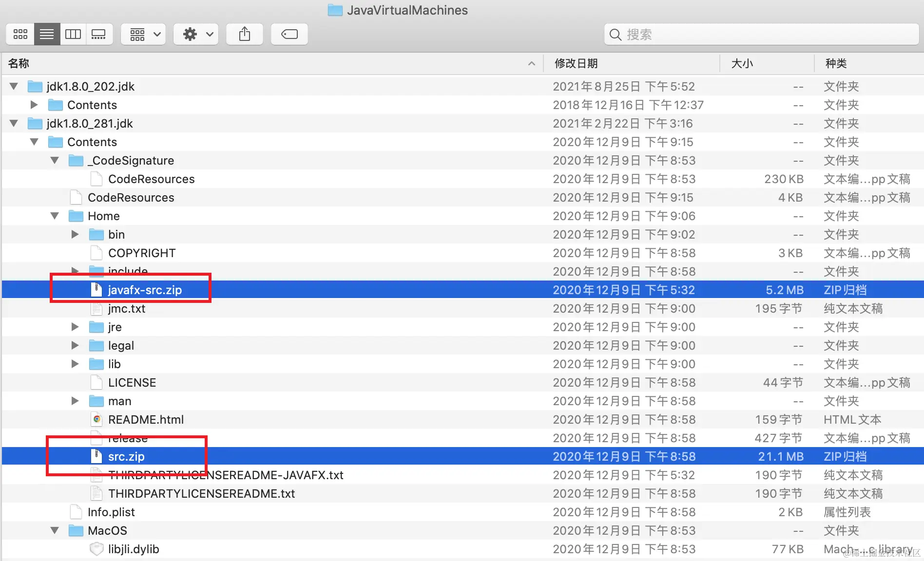Open the gear action menu

point(196,34)
